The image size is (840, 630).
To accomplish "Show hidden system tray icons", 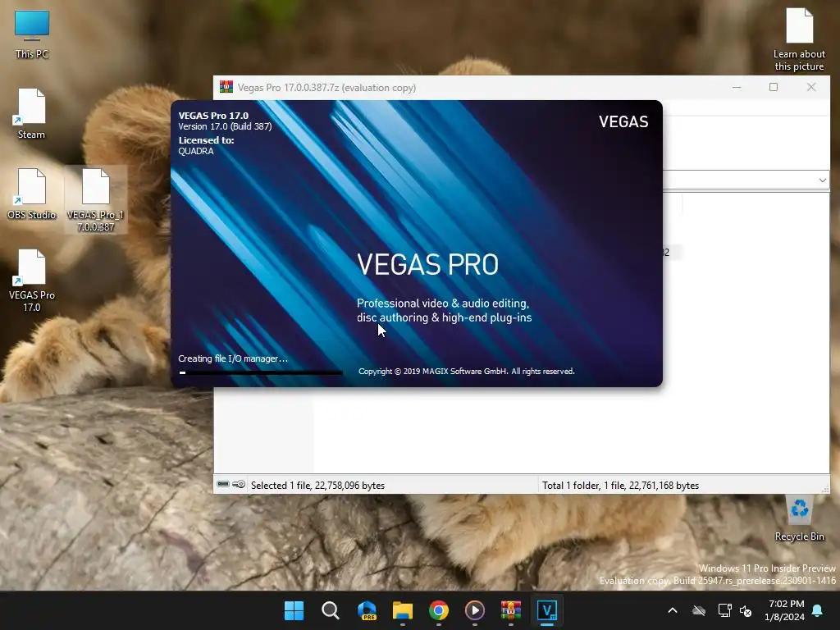I will pos(673,610).
